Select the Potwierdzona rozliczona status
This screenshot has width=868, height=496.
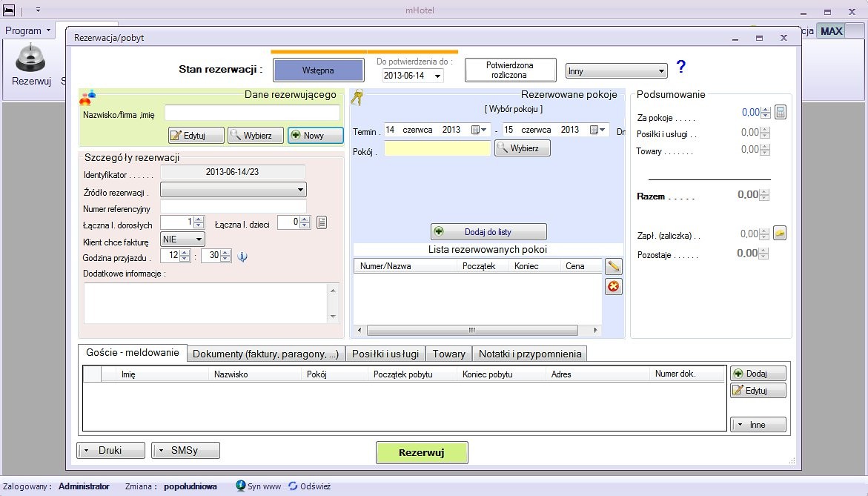[510, 70]
